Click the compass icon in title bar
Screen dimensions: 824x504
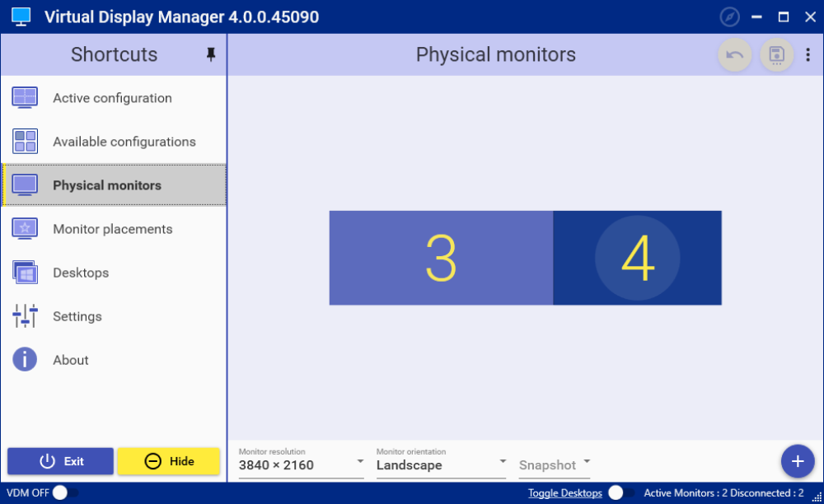pyautogui.click(x=729, y=16)
